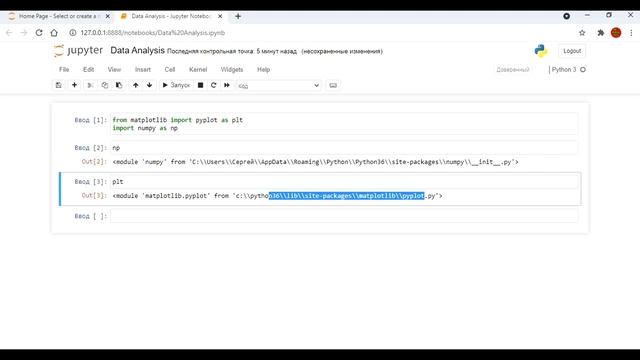Click Out[2] numpy module output text
Viewport: 640px width, 360px height.
[315, 162]
